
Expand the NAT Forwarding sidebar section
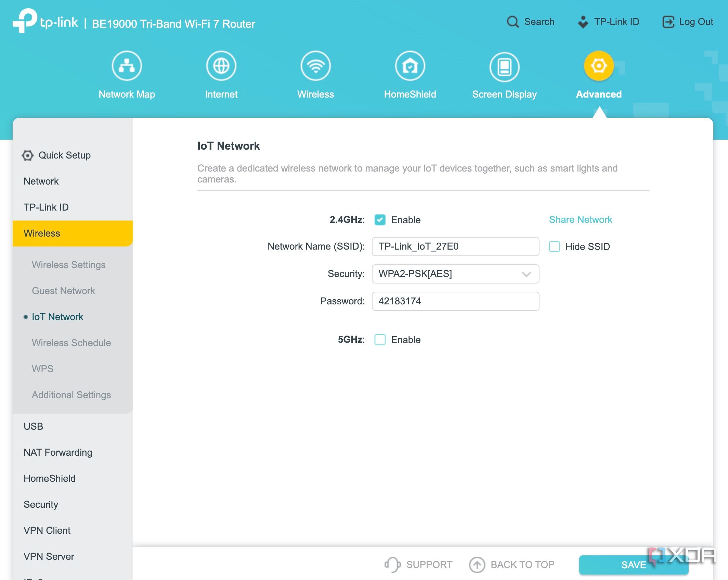click(58, 452)
